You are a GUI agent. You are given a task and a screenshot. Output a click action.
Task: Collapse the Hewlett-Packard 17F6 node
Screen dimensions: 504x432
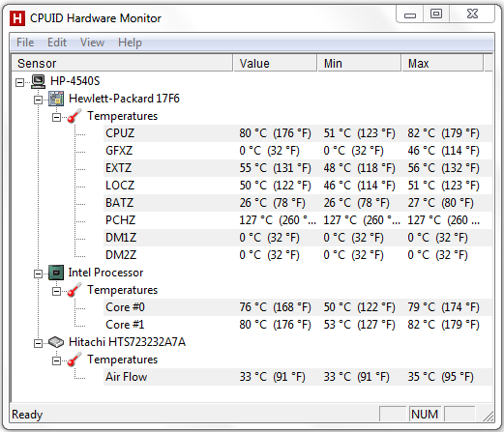(x=38, y=100)
